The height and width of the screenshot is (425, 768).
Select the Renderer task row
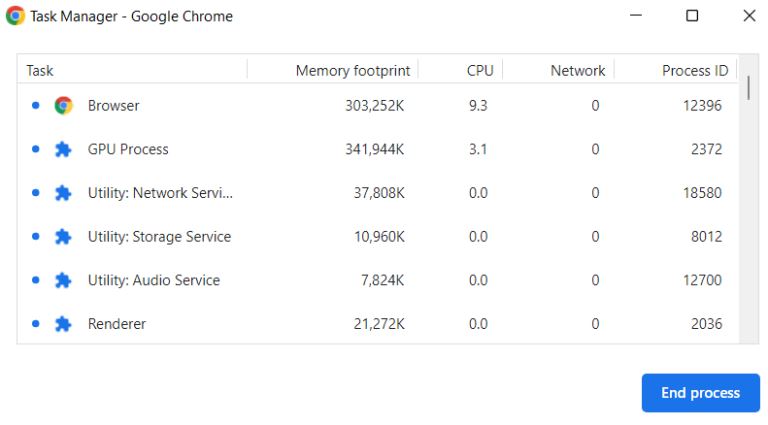(377, 324)
